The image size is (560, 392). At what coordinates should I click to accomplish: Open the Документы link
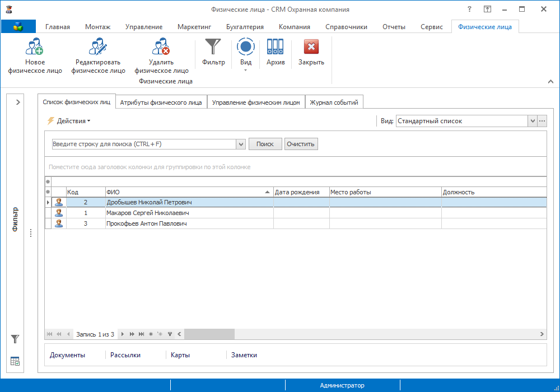click(x=67, y=355)
